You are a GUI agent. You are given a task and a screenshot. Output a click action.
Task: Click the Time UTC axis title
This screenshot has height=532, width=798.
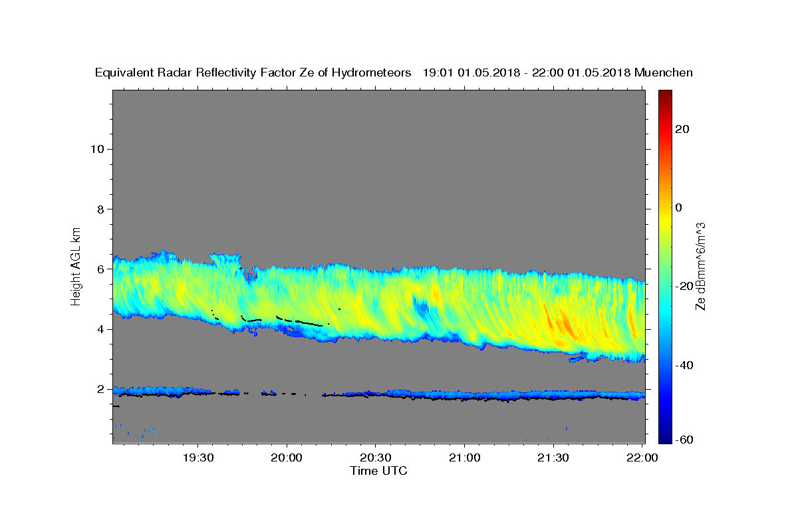(x=378, y=471)
